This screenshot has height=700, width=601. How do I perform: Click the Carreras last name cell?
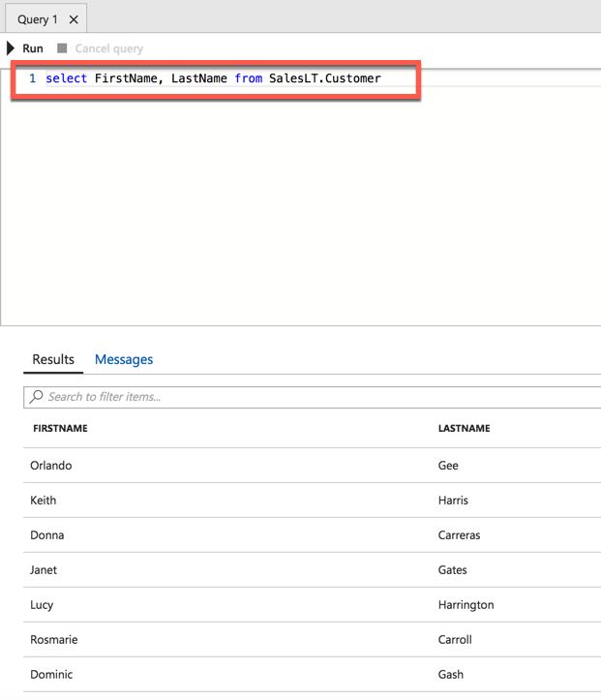coord(459,535)
